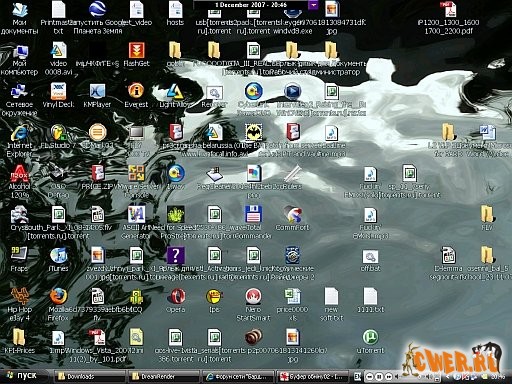Launch KMPlayer from the desktop
Viewport: 512px width, 384px height.
97,96
